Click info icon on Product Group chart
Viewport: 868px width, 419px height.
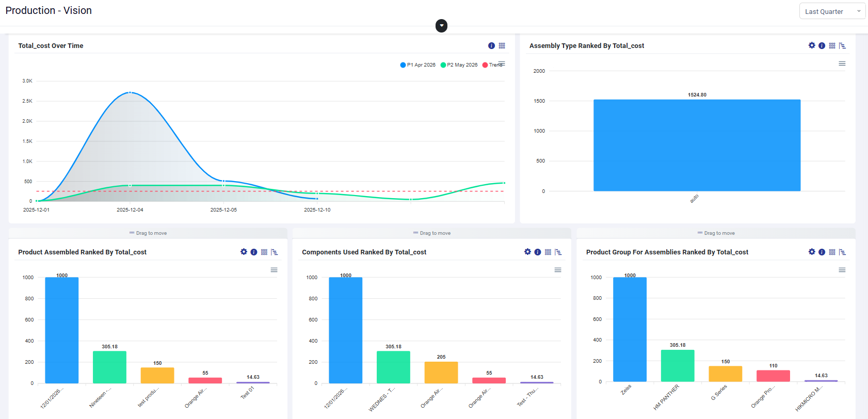click(x=822, y=252)
